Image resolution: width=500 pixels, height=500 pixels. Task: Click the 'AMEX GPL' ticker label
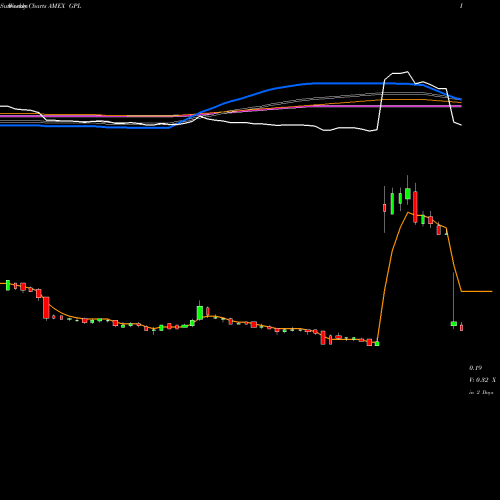[x=64, y=6]
